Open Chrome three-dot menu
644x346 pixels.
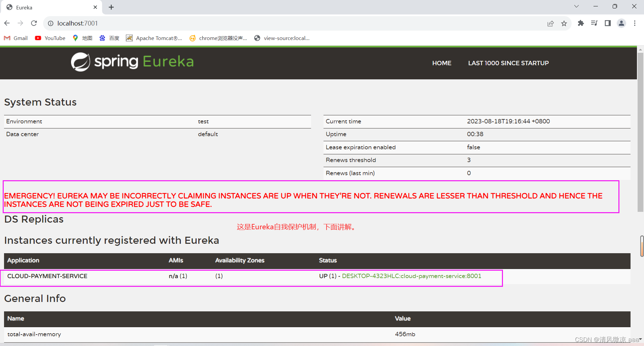tap(635, 23)
